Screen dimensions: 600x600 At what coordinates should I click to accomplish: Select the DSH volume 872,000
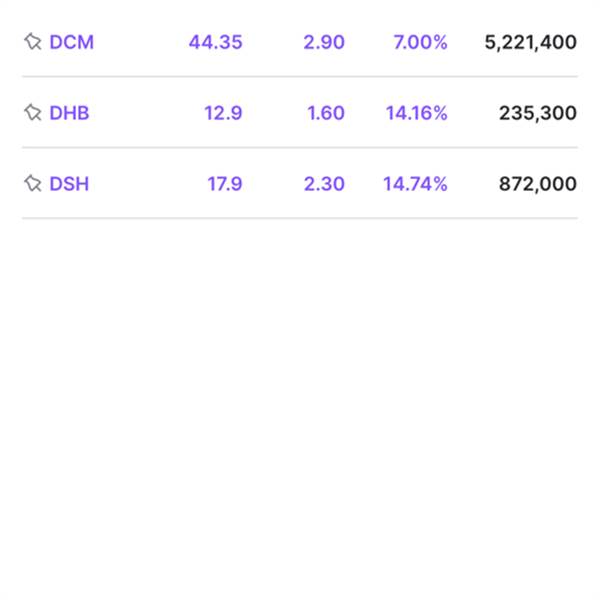(x=538, y=183)
